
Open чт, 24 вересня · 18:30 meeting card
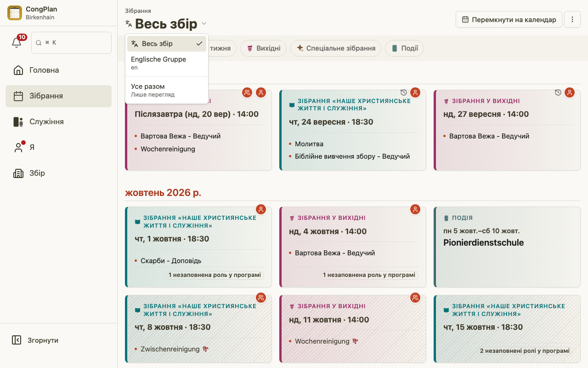pyautogui.click(x=353, y=130)
